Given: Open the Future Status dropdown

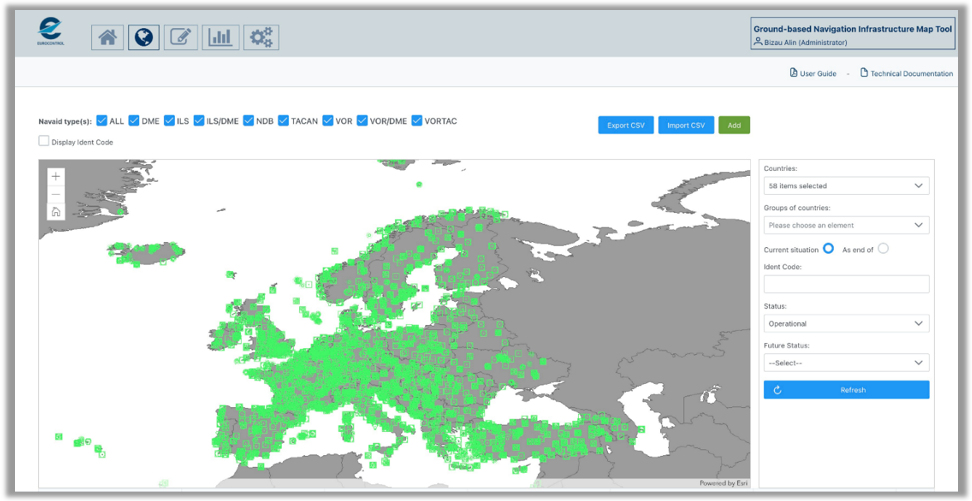Looking at the screenshot, I should [x=846, y=363].
